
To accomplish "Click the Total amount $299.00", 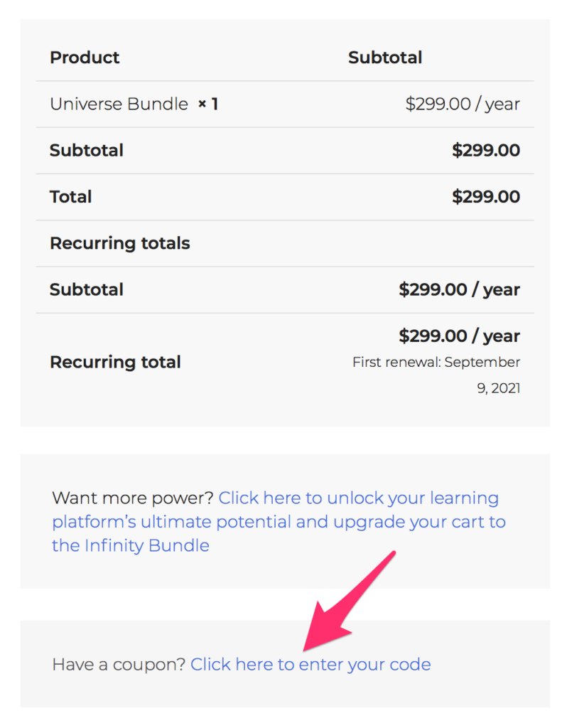I will pyautogui.click(x=486, y=197).
